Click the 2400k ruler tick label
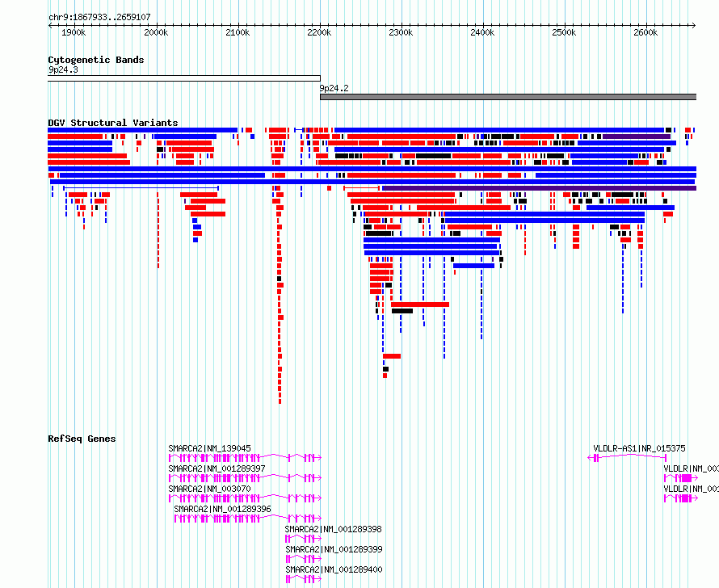The height and width of the screenshot is (588, 719). [x=482, y=32]
